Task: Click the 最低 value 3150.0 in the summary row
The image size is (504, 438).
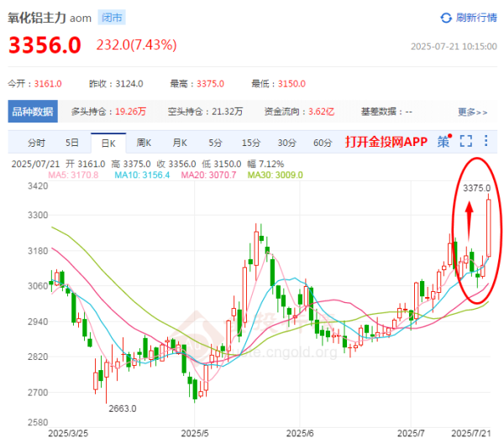Action: click(291, 84)
